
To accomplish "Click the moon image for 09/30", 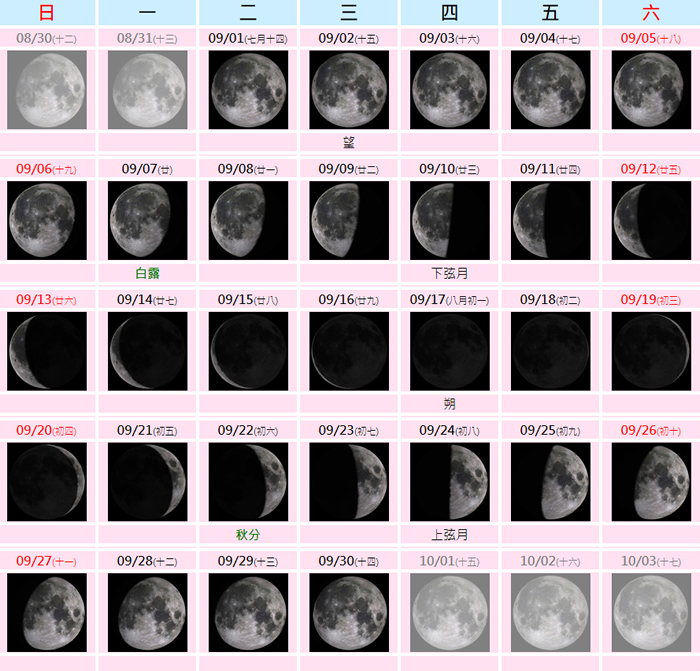I will 349,613.
